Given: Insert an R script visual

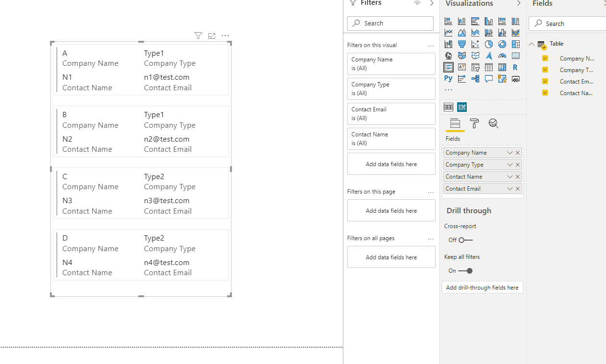Looking at the screenshot, I should click(x=516, y=67).
